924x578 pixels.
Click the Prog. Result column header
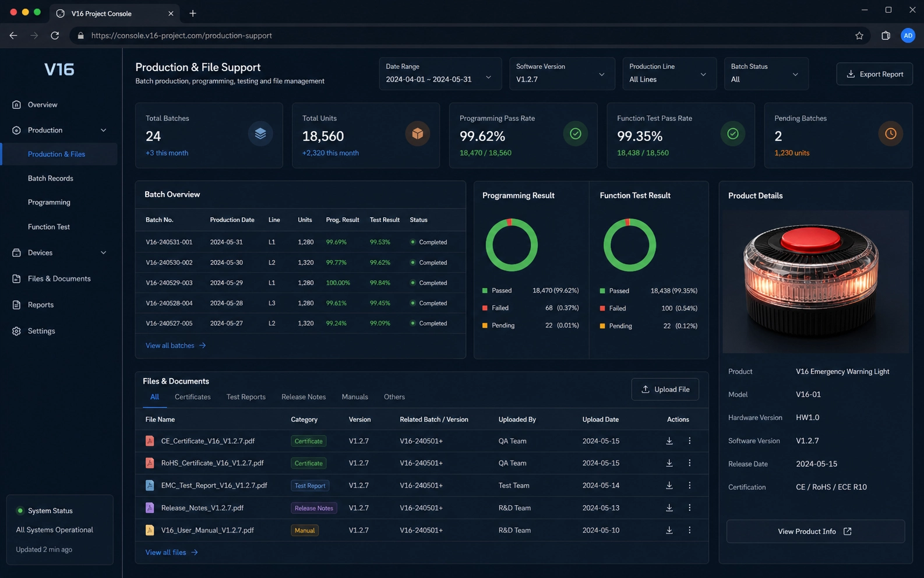click(x=343, y=220)
